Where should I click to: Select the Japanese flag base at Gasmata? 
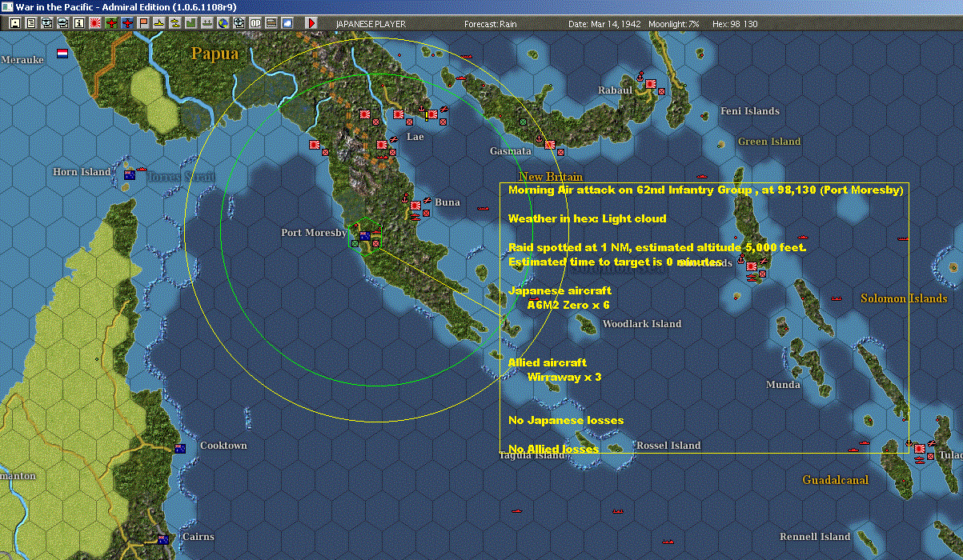pos(550,145)
